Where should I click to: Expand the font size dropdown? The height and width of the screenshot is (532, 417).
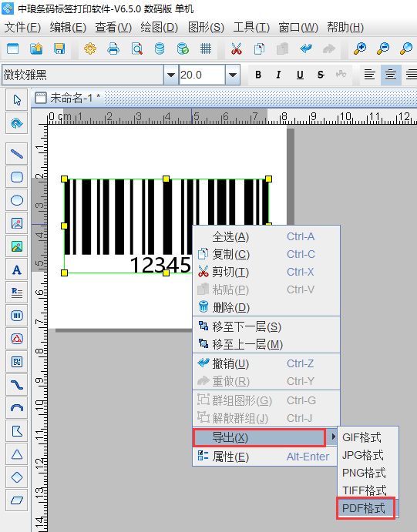coord(233,75)
